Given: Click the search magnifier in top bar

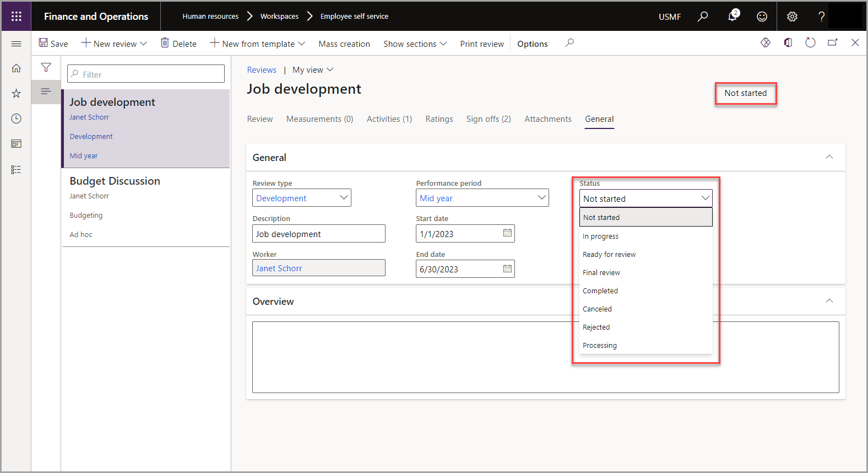Looking at the screenshot, I should coord(703,16).
